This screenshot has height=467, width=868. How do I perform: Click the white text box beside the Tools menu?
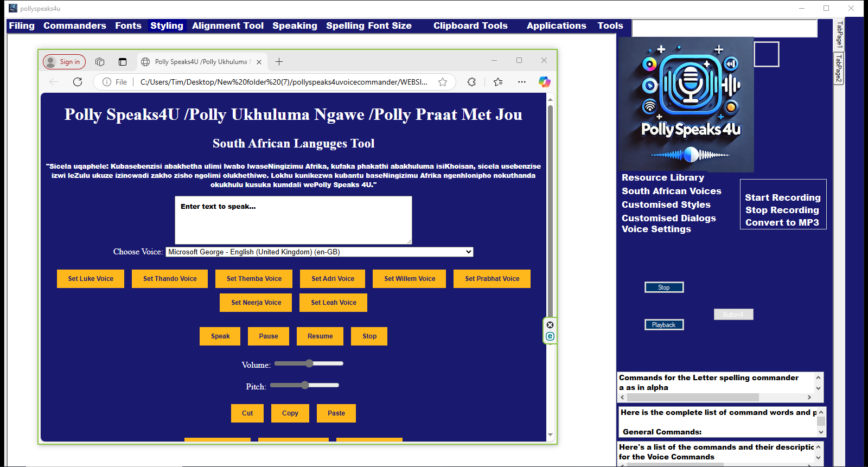(725, 28)
